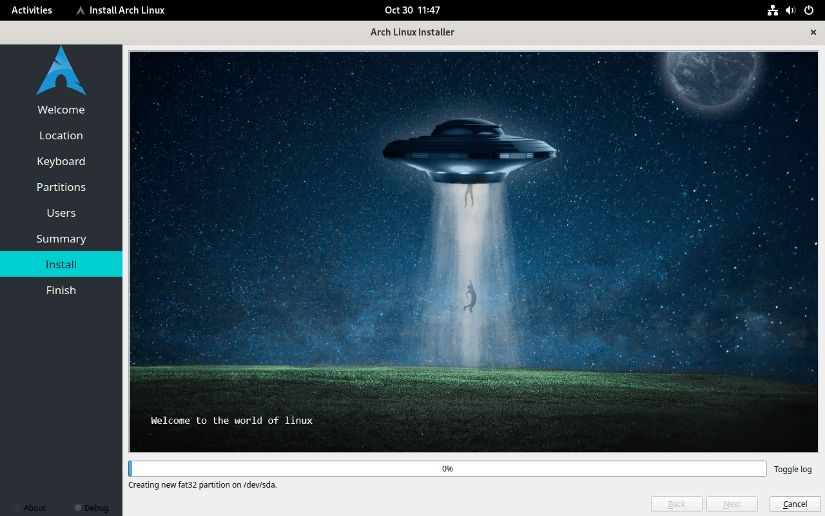
Task: Click the UFO slideshow image
Action: [x=474, y=251]
